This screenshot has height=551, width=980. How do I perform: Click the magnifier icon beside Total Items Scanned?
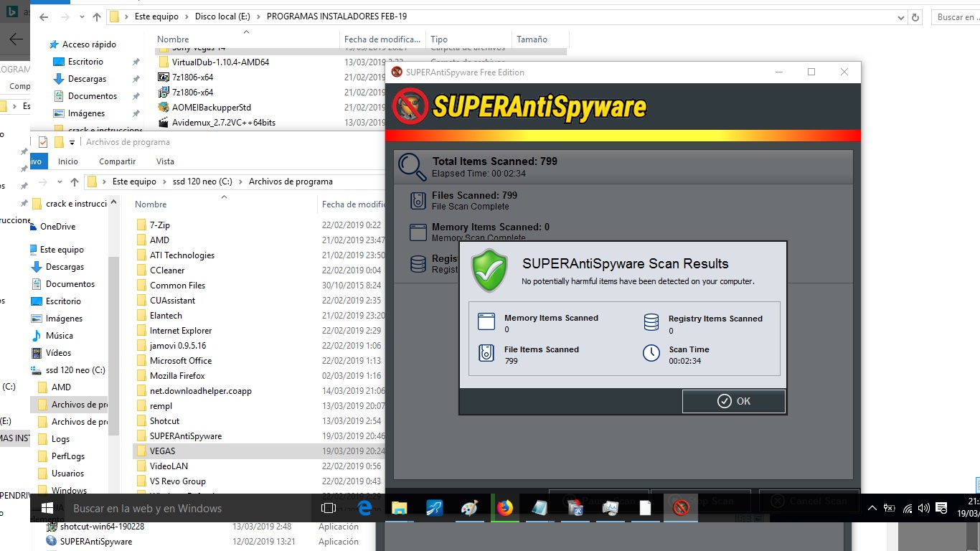click(412, 166)
